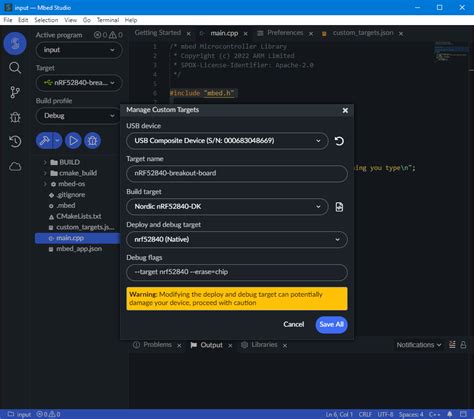Click UTF-8 encoding in status bar
Screen dimensions: 474x419
(385, 414)
